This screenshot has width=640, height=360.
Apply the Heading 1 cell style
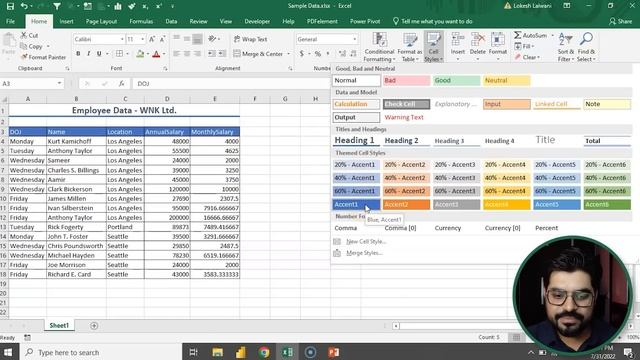pos(356,140)
